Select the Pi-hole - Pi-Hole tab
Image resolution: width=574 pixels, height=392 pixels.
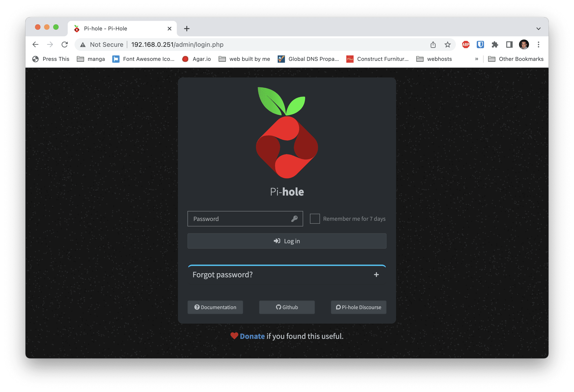tap(122, 29)
